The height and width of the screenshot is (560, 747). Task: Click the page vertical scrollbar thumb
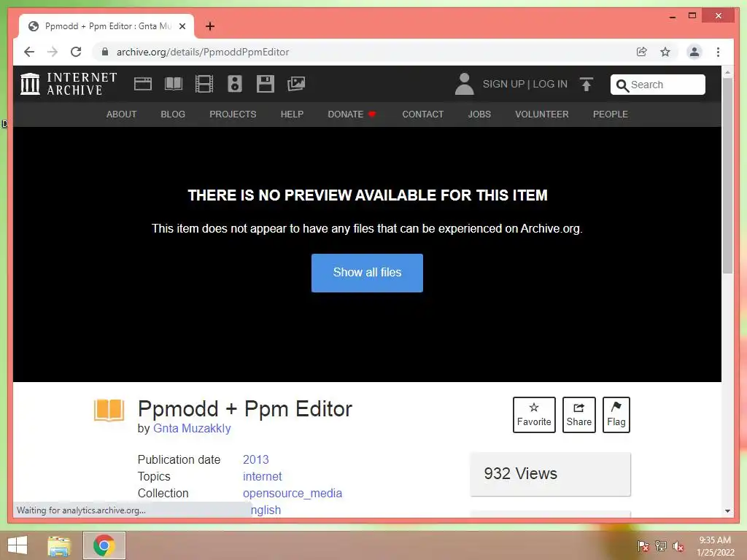727,176
